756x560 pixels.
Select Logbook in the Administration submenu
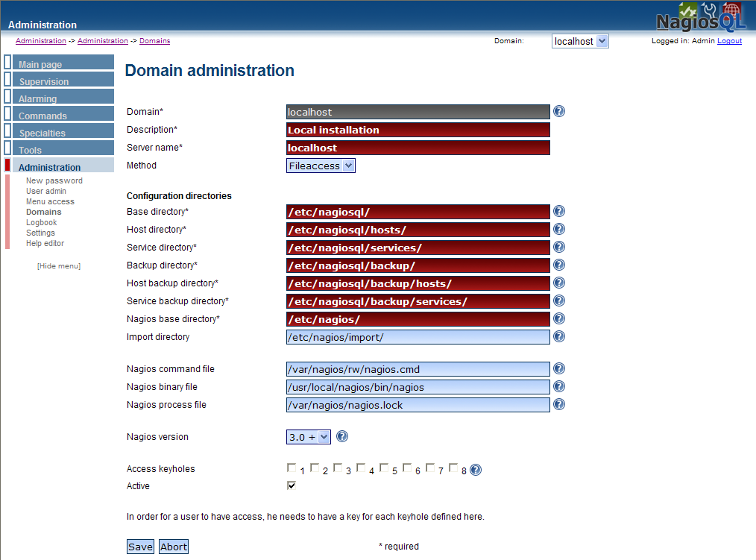coord(42,222)
